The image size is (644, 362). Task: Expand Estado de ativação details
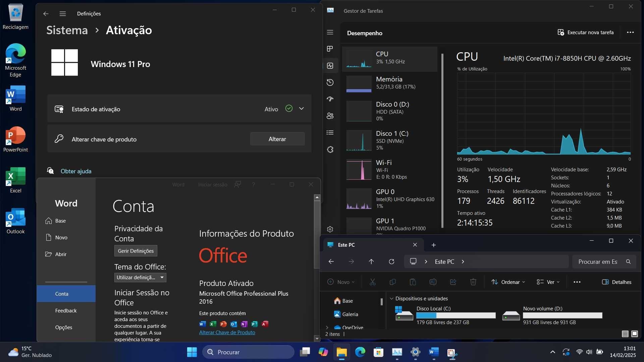pyautogui.click(x=302, y=109)
